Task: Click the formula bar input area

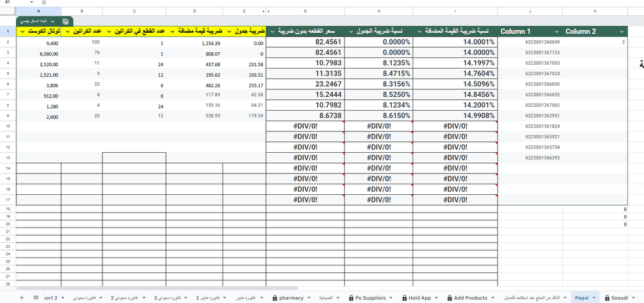Action: click(314, 3)
